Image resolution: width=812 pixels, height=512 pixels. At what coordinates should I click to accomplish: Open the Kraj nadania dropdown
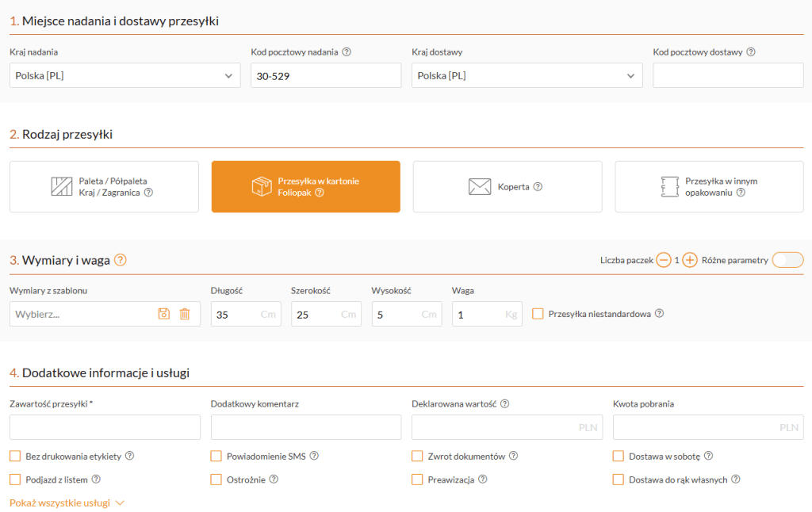coord(124,75)
